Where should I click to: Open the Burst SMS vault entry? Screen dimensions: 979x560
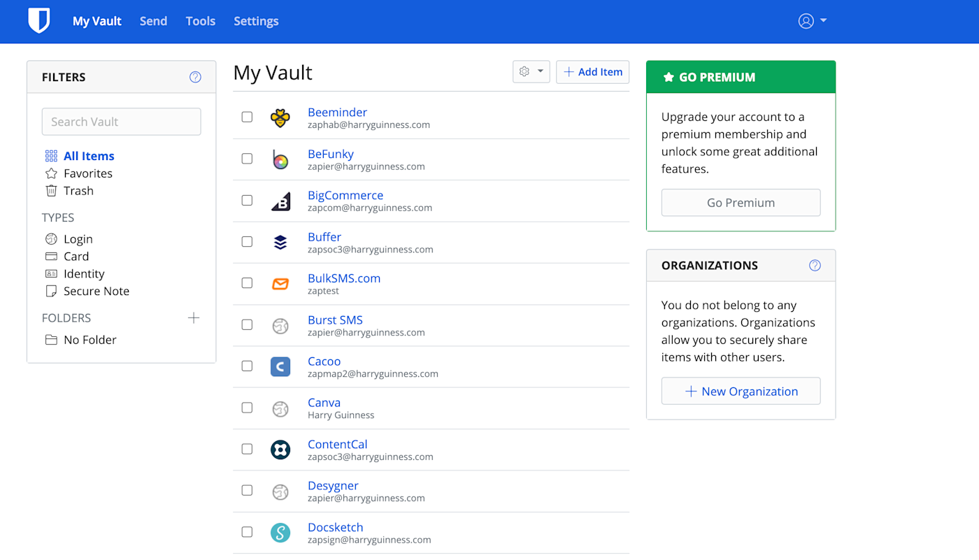[x=336, y=320]
